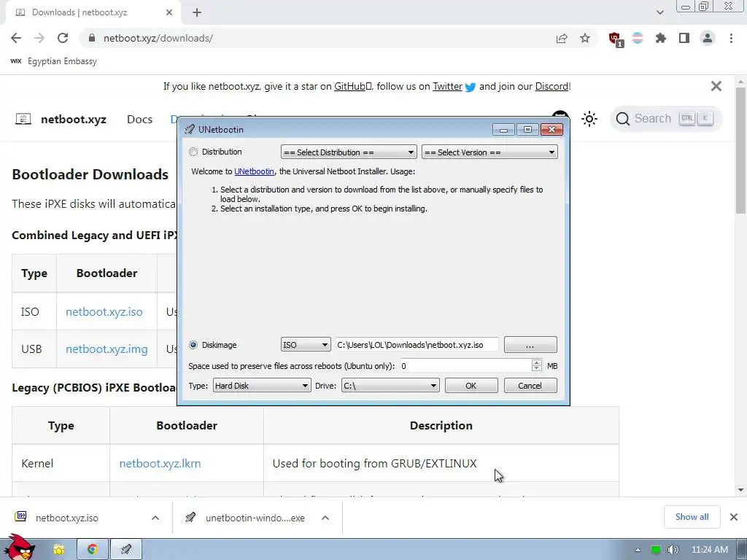Open the Docs menu item
This screenshot has height=560, width=747.
pos(139,119)
